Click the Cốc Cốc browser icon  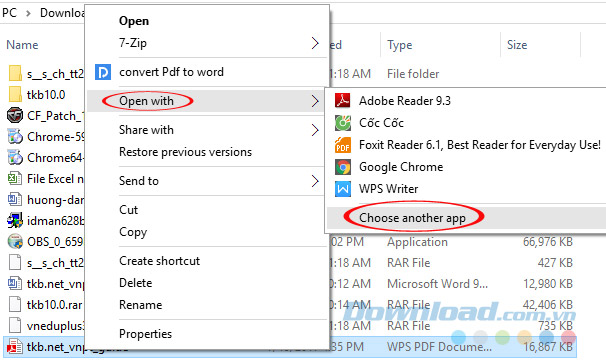click(343, 123)
